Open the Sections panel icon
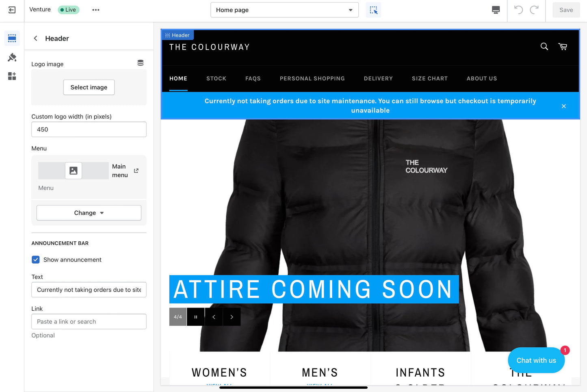 click(x=12, y=38)
